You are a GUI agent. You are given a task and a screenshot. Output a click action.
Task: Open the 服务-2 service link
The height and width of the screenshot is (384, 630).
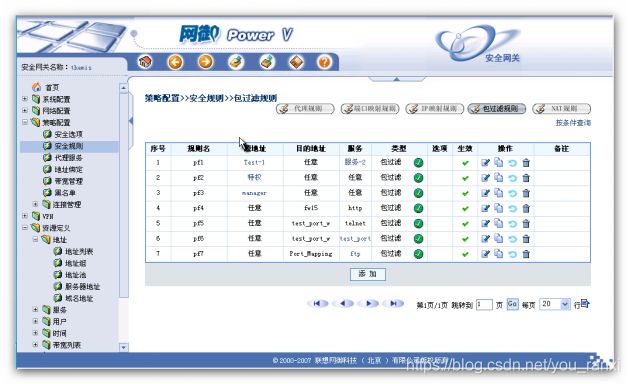coord(355,162)
